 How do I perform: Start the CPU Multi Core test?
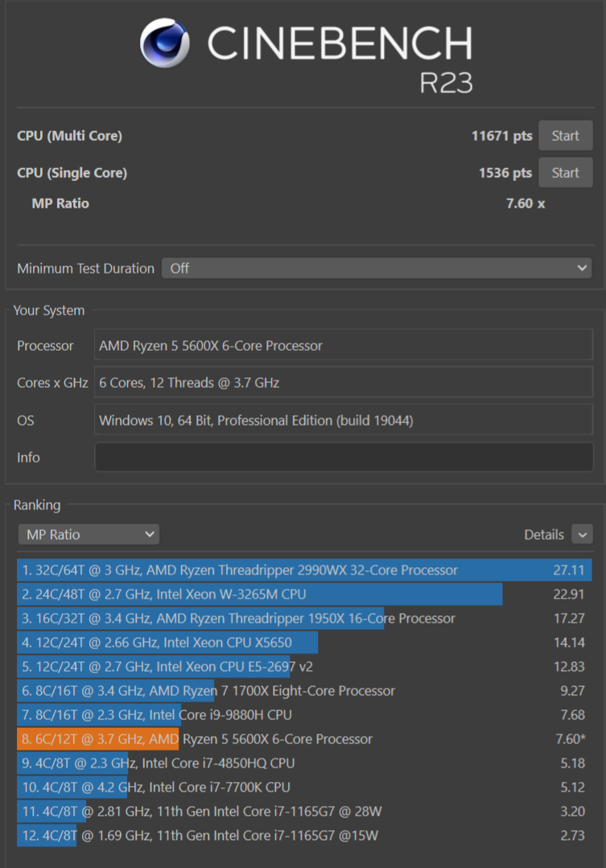tap(565, 136)
